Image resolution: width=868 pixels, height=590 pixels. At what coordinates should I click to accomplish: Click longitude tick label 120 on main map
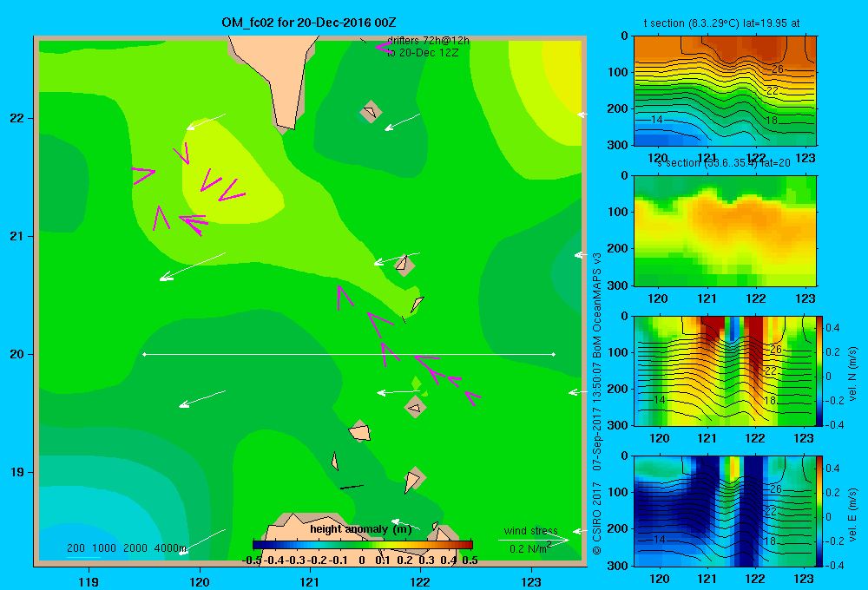(200, 581)
